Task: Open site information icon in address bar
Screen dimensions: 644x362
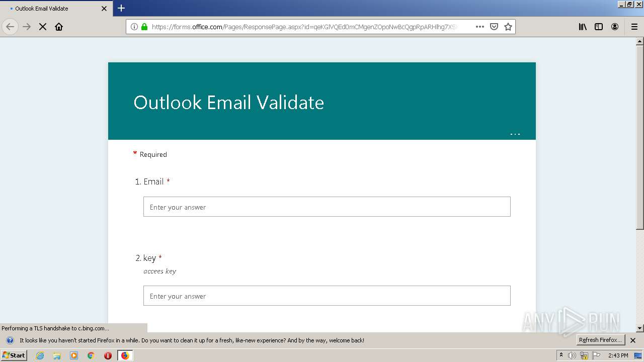Action: 134,27
